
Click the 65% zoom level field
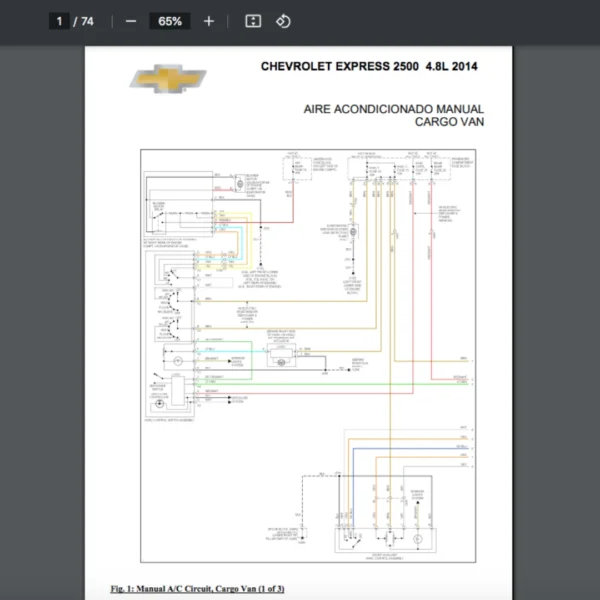coord(169,21)
